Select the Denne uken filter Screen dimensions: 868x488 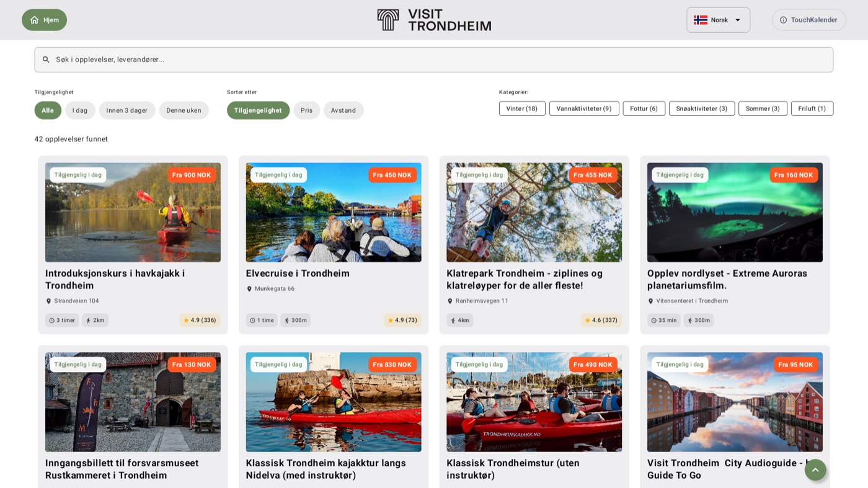click(184, 110)
